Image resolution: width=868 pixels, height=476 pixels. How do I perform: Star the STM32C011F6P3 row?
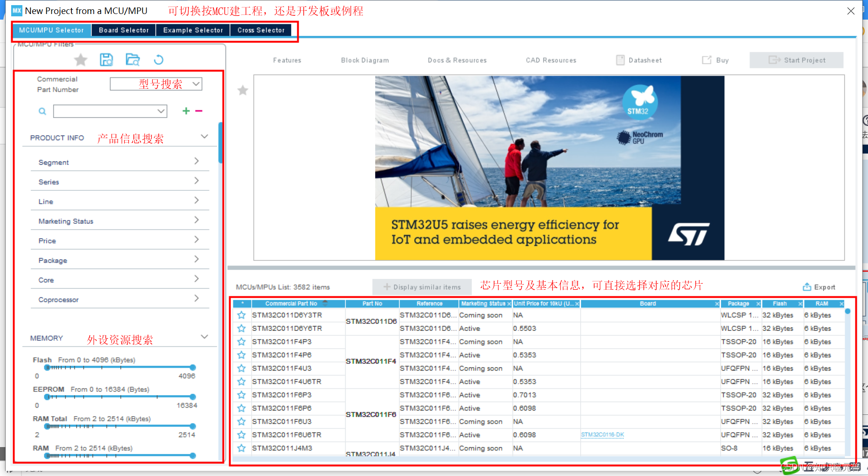pos(241,395)
